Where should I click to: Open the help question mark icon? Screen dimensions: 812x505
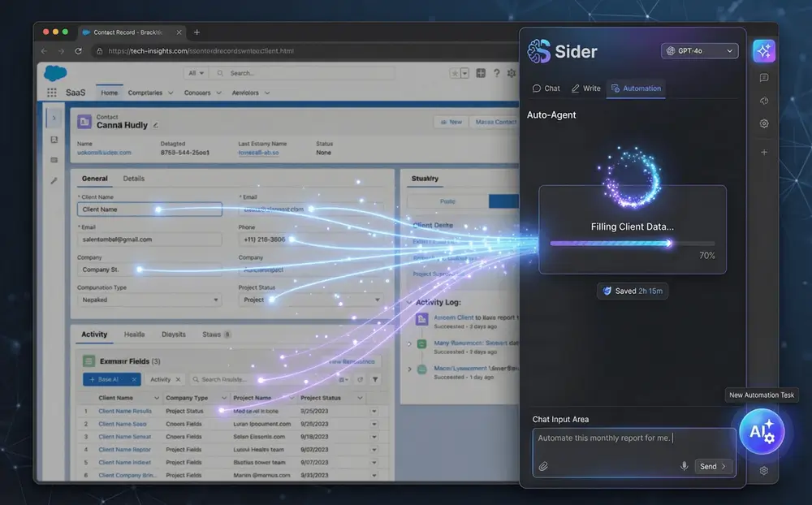tap(497, 73)
